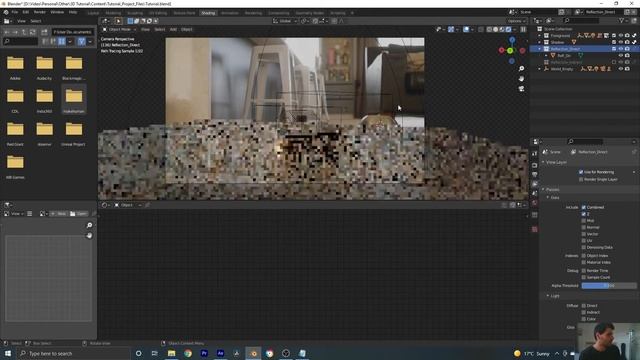Image resolution: width=640 pixels, height=360 pixels.
Task: Click the image editor New button
Action: click(x=58, y=214)
